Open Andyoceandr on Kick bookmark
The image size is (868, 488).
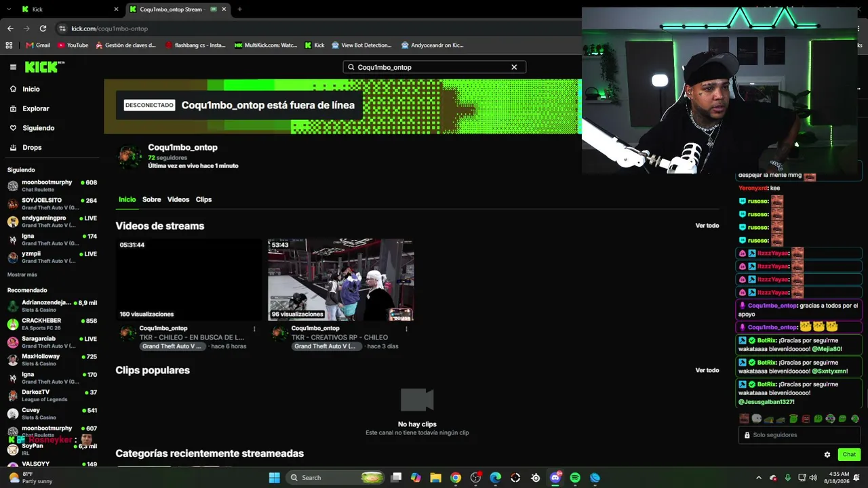[433, 45]
